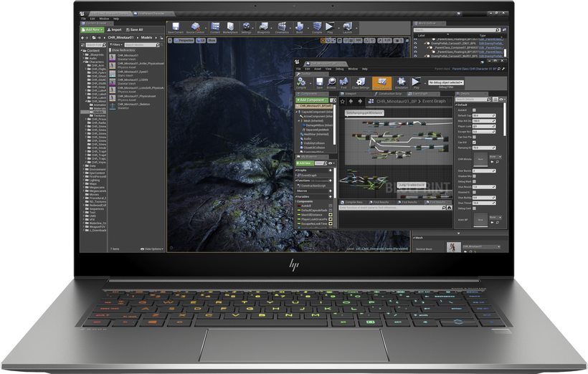
Task: Toggle Show Redirectors checkbox
Action: pos(110,50)
